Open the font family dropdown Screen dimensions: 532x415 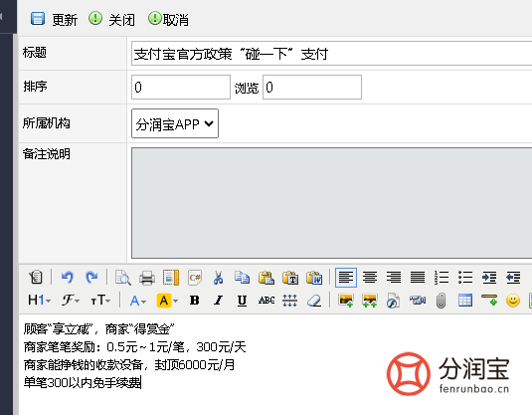(x=71, y=301)
